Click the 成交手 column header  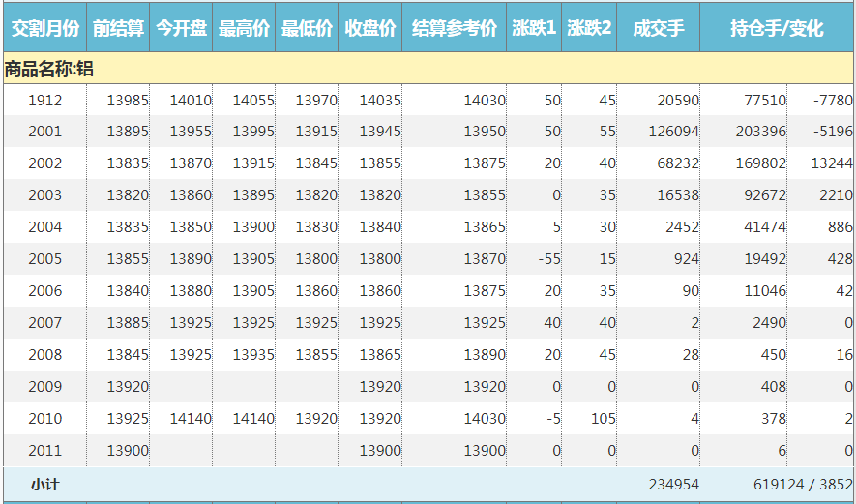pos(658,29)
